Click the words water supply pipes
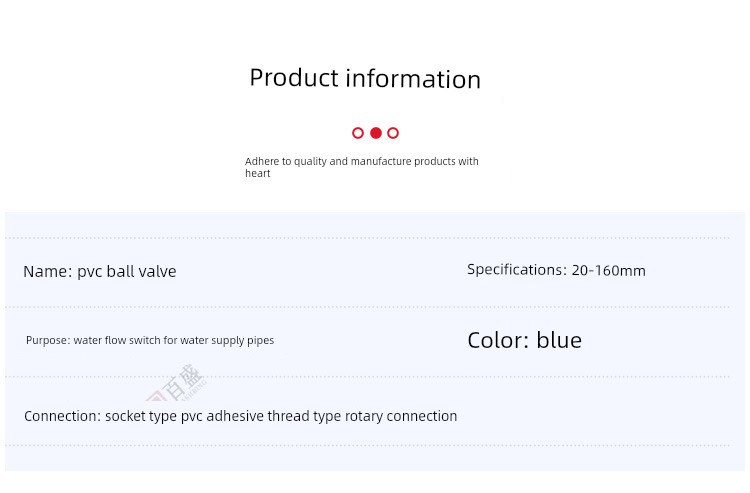 (x=227, y=340)
